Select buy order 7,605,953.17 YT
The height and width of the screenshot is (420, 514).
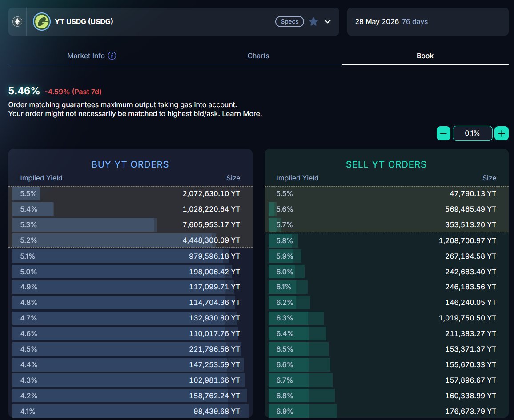(x=130, y=225)
